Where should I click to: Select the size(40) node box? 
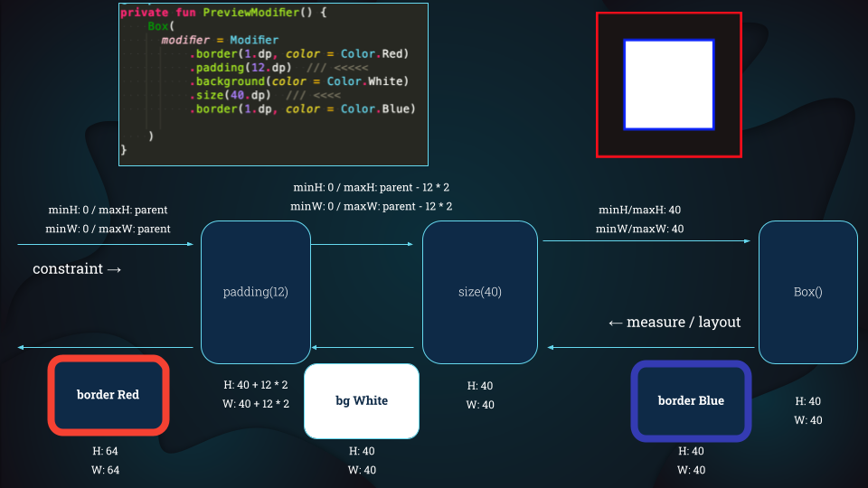pos(480,292)
